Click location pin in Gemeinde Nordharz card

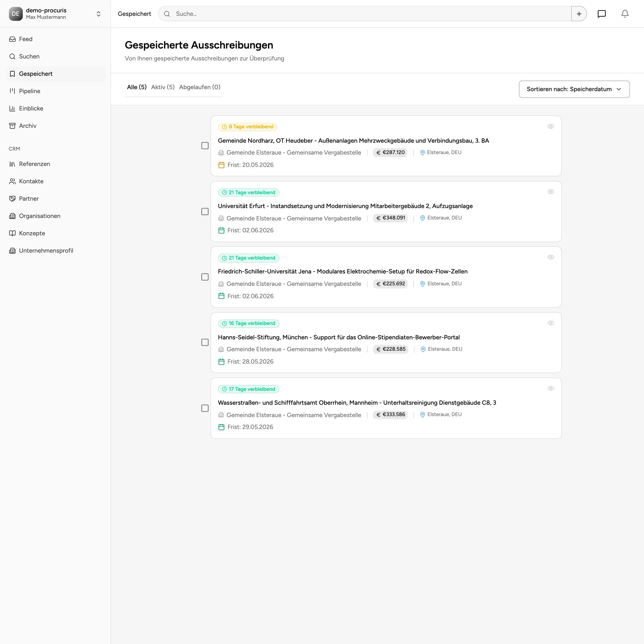[x=422, y=153]
